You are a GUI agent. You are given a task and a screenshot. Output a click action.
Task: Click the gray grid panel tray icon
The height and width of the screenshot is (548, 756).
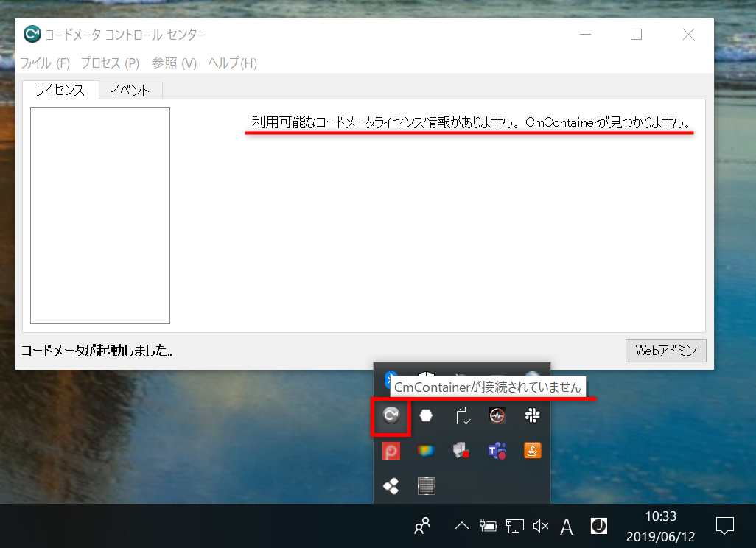point(426,486)
